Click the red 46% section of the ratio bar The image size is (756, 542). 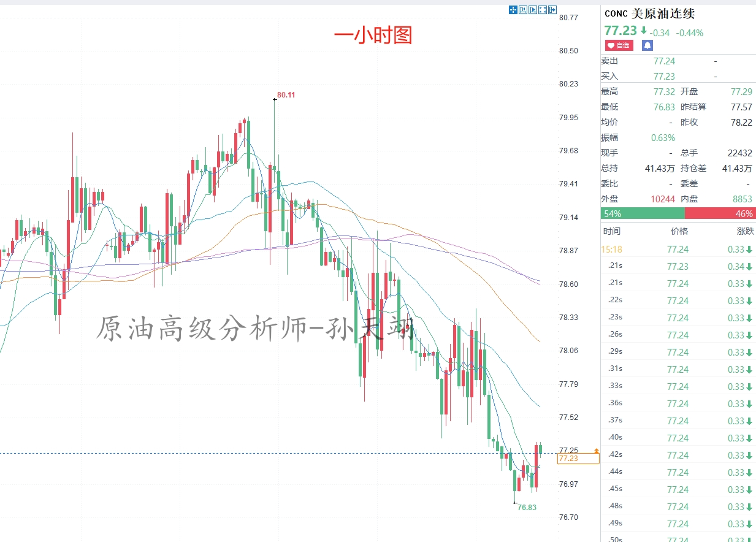tap(720, 213)
